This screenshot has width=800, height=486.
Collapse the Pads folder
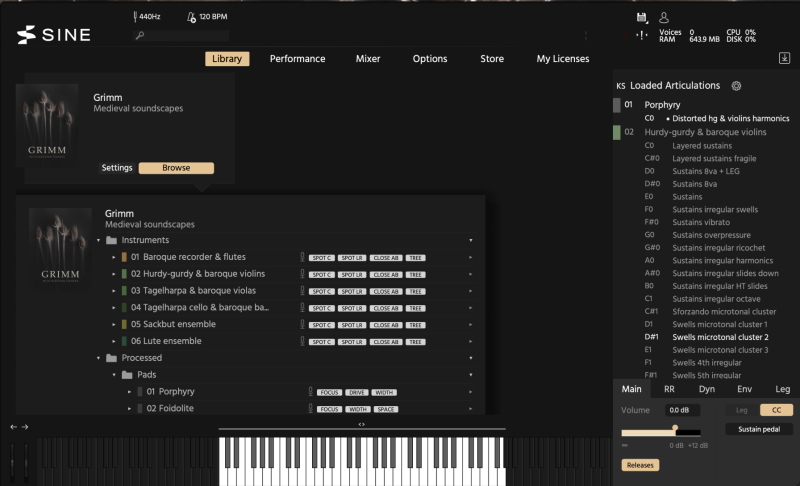(x=114, y=375)
